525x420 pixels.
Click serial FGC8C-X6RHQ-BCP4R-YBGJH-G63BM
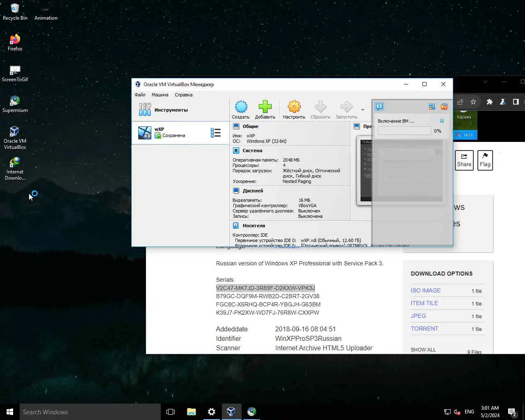pos(268,304)
